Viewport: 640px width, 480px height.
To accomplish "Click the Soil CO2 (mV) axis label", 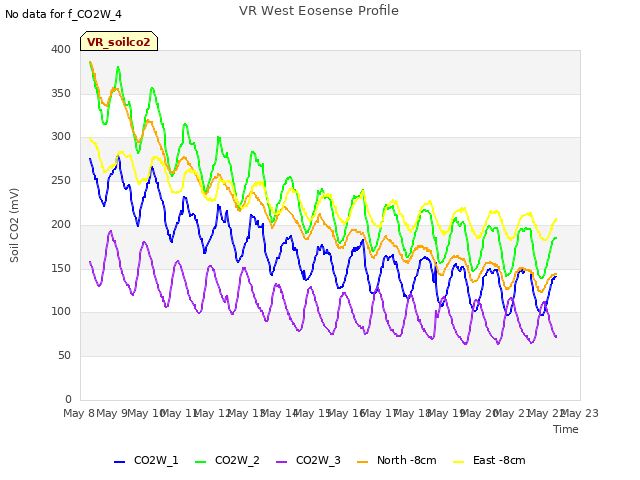I will click(x=14, y=225).
